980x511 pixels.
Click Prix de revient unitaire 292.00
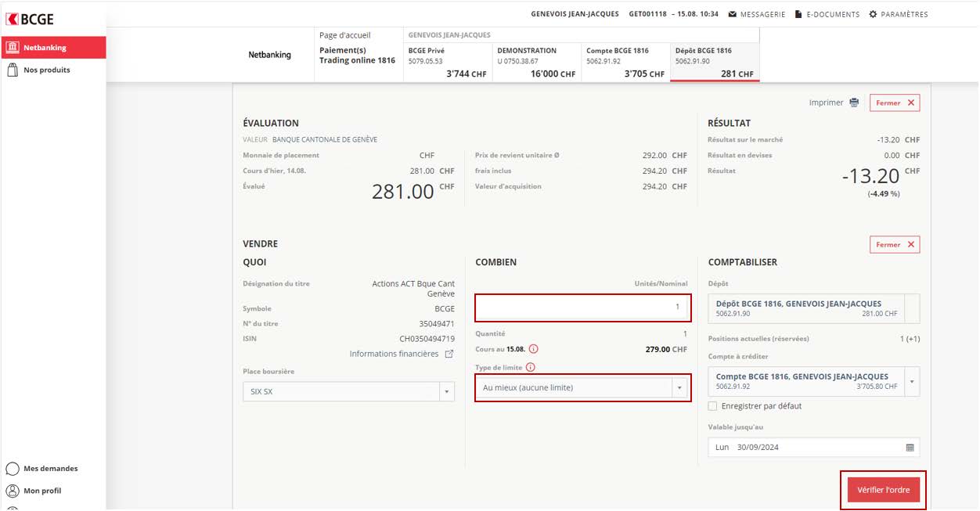(654, 155)
